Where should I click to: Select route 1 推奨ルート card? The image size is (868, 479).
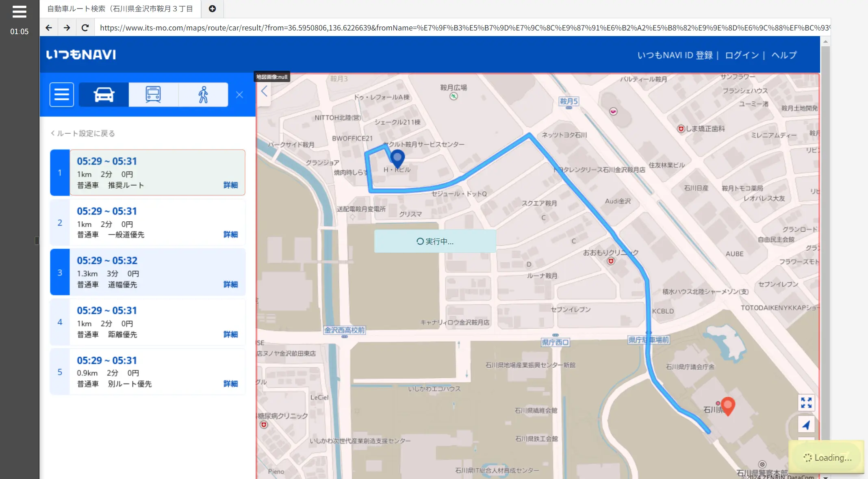pos(148,173)
